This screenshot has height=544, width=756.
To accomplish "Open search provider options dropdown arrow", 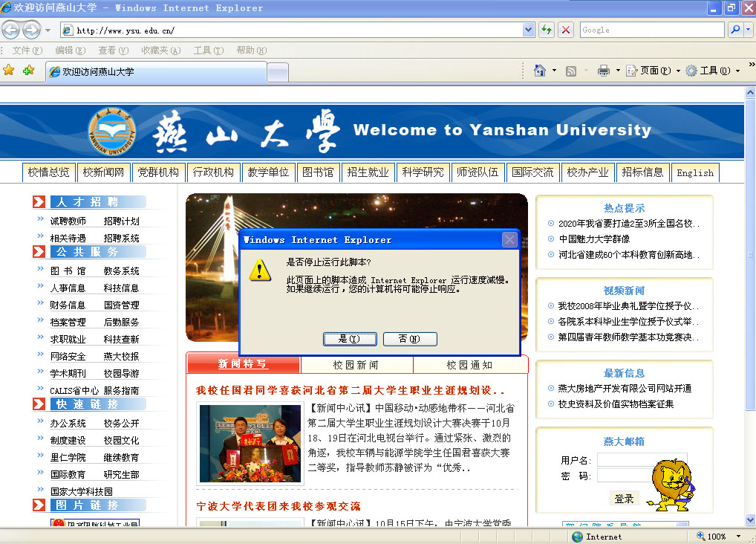I will (749, 30).
